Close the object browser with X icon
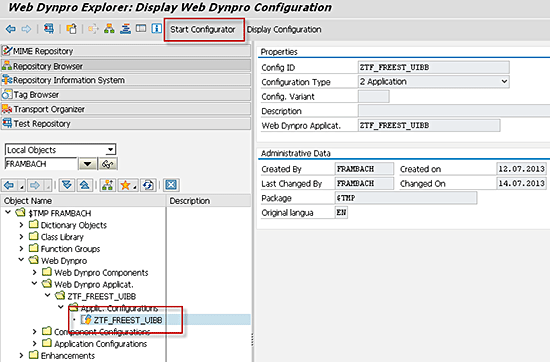The height and width of the screenshot is (362, 550). point(171,185)
